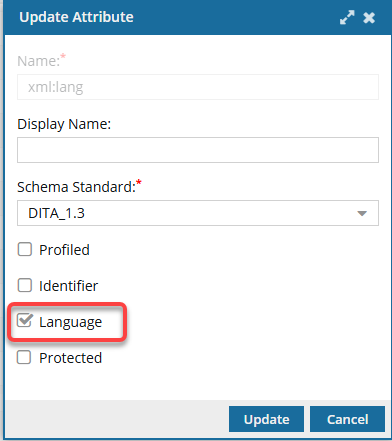
Task: Open the Schema Standard combo box showing DITA_1.3
Action: click(198, 213)
